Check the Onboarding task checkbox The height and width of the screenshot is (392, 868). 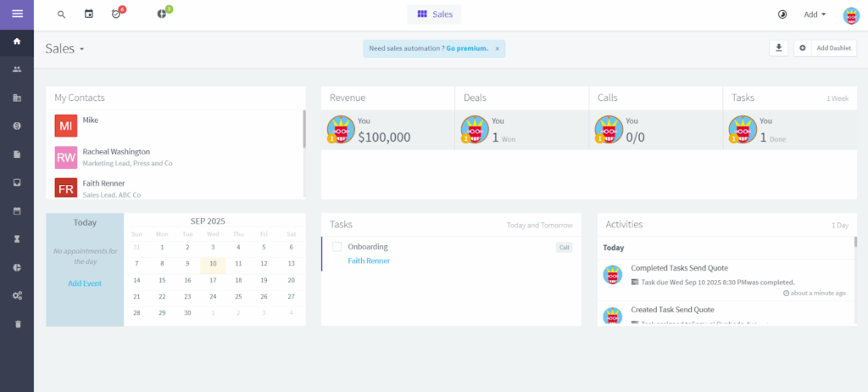pos(337,247)
